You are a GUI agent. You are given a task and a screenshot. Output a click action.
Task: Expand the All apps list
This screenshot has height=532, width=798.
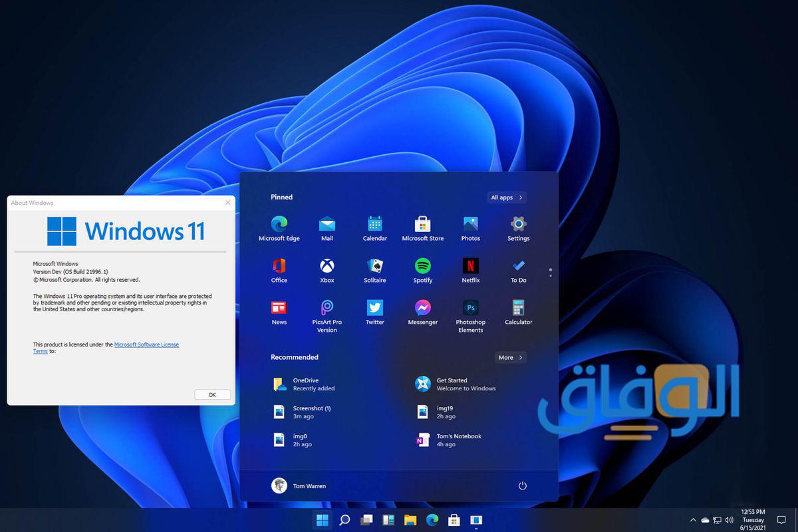(507, 198)
